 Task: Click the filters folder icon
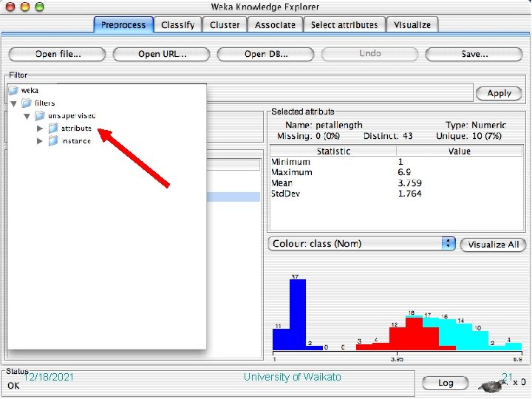click(27, 103)
